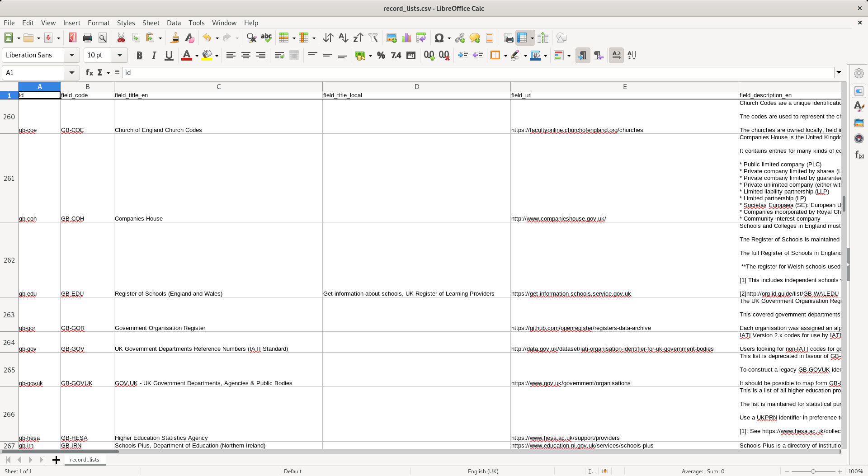Select column C header
The height and width of the screenshot is (476, 868).
pyautogui.click(x=218, y=86)
